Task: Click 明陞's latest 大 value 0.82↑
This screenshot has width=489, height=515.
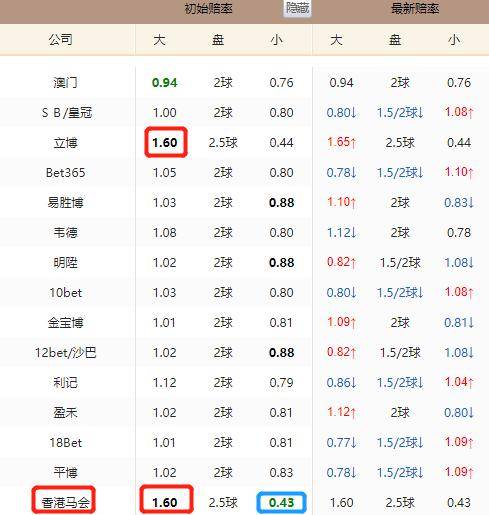Action: coord(341,262)
